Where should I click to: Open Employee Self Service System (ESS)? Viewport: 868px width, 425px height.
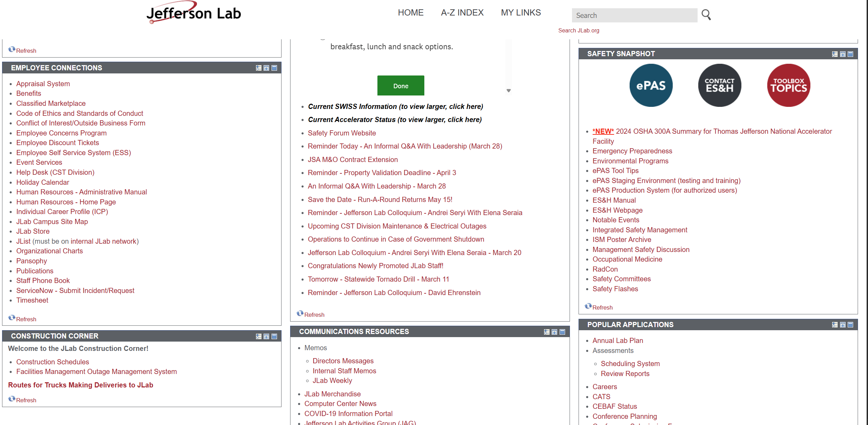[73, 153]
